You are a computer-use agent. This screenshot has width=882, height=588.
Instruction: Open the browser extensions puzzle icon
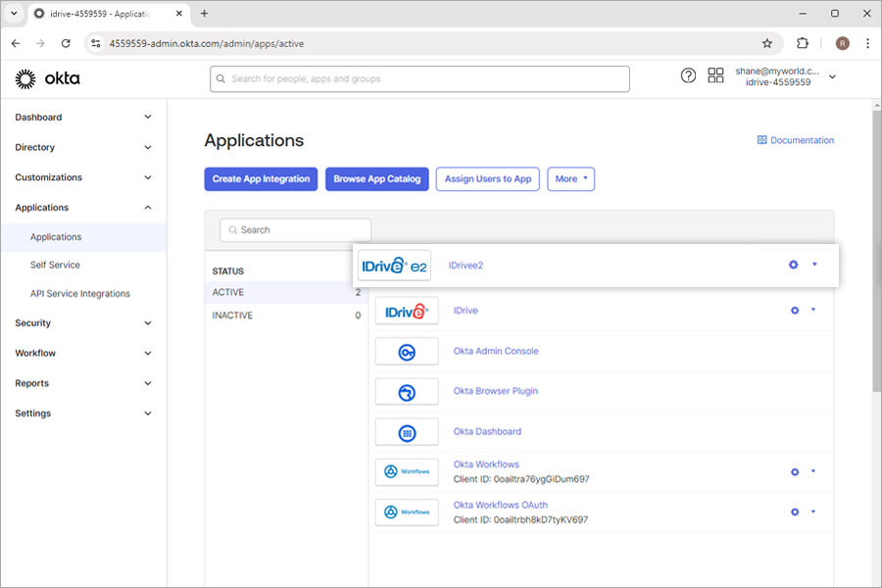pos(802,43)
